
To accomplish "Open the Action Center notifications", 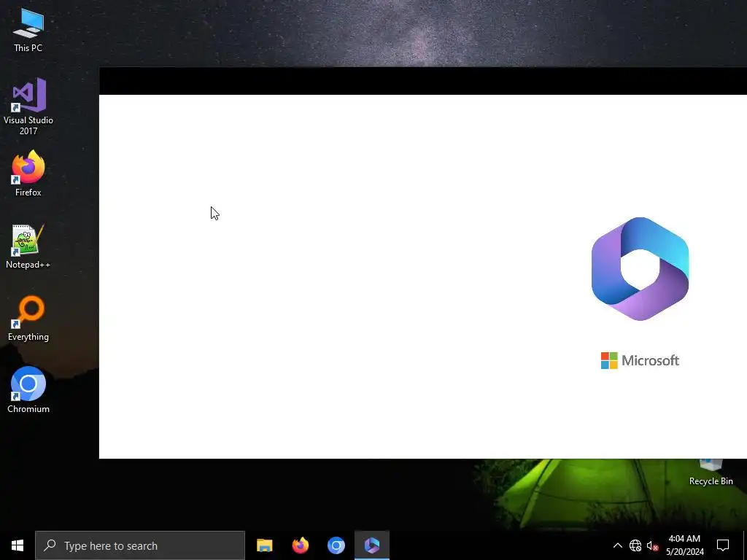I will [723, 545].
